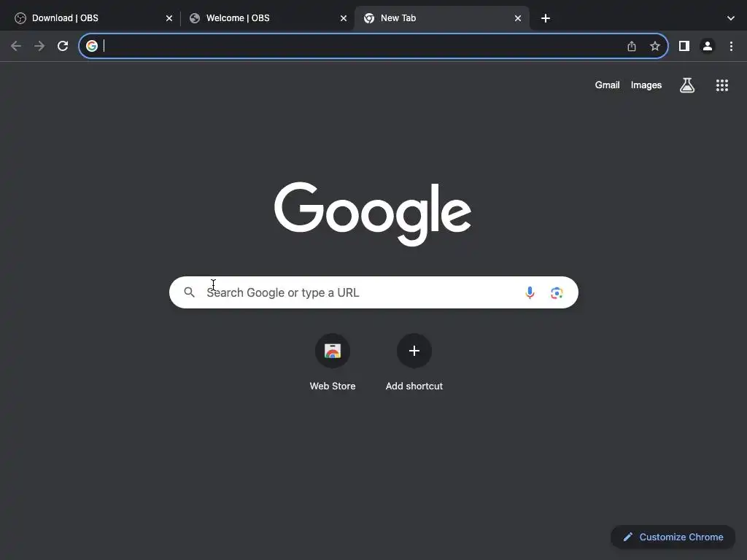Add a new shortcut tile

click(x=414, y=363)
